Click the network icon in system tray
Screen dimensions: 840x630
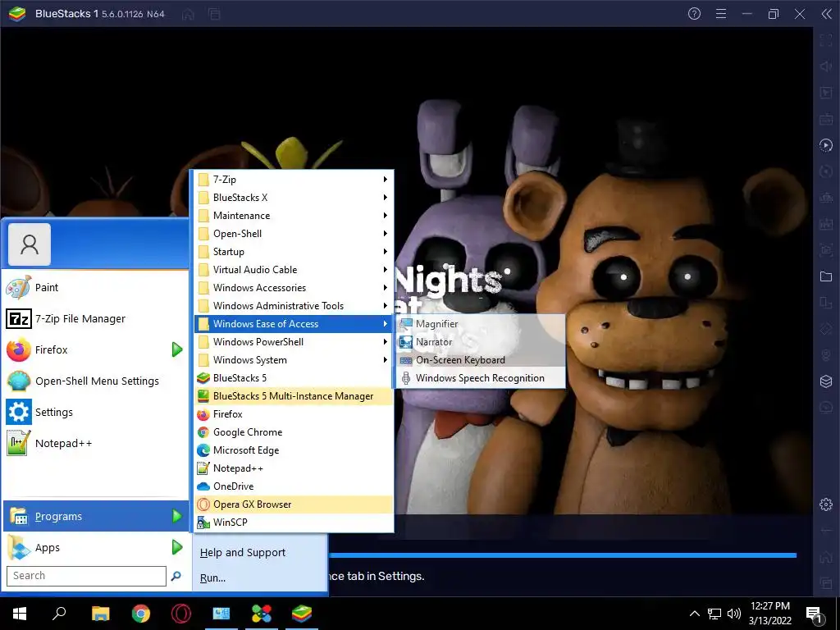714,614
